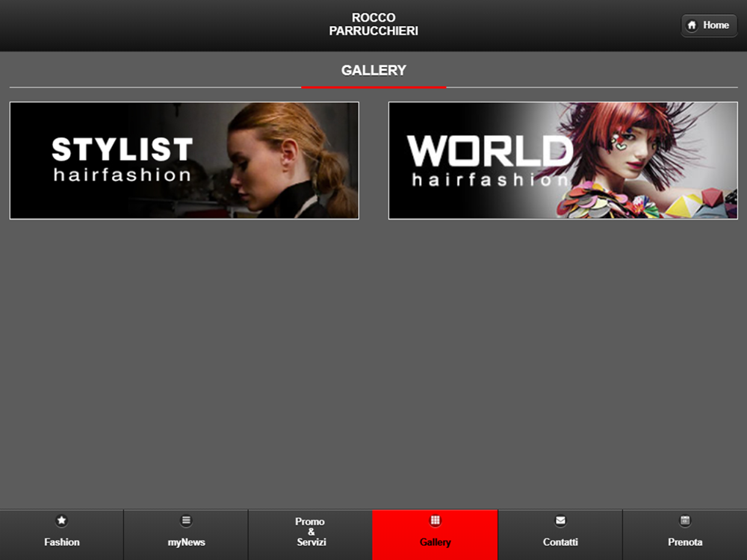Click the ROCCO PARRUCCHIERI header title
This screenshot has width=747, height=560.
pos(373,25)
